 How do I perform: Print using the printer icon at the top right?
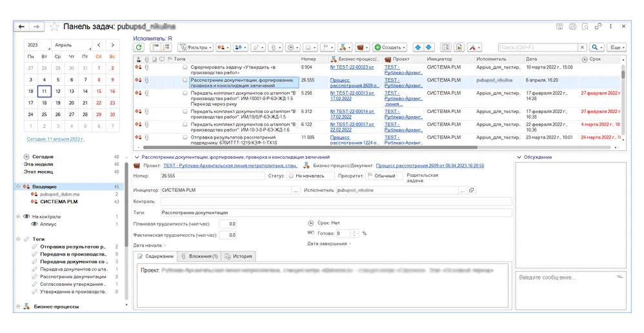pyautogui.click(x=572, y=26)
